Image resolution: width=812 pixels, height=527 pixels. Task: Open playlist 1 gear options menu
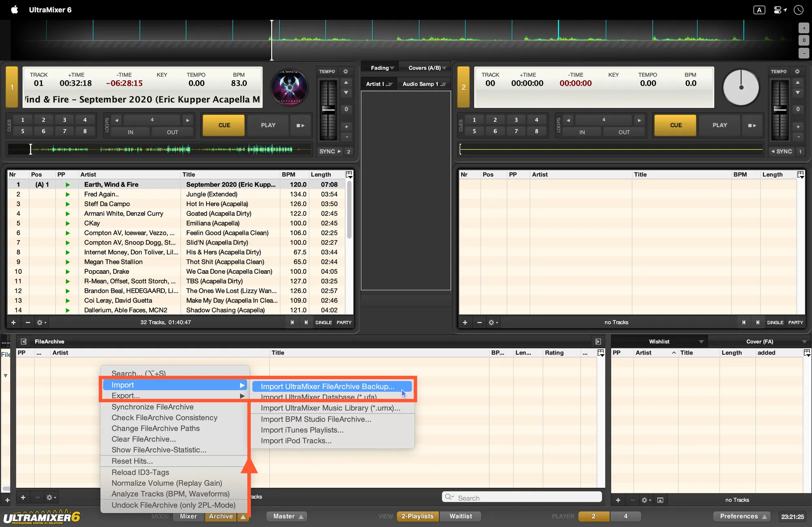tap(41, 323)
